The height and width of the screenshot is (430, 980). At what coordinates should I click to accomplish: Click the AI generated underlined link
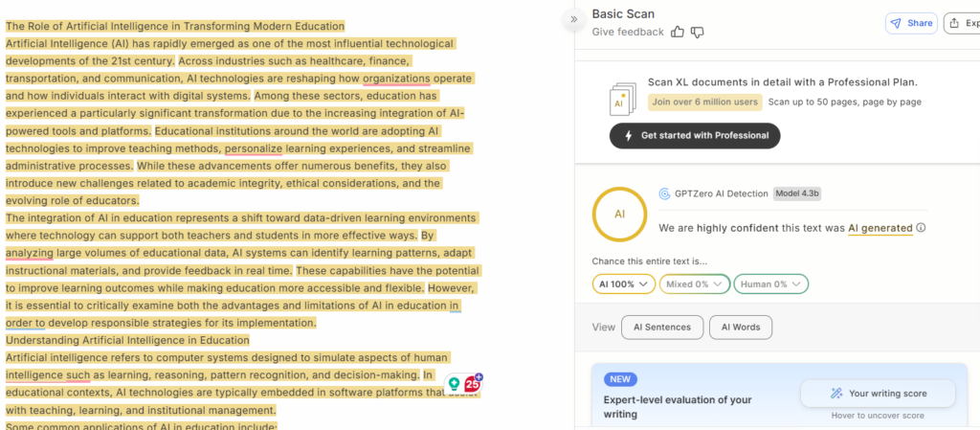(x=880, y=228)
